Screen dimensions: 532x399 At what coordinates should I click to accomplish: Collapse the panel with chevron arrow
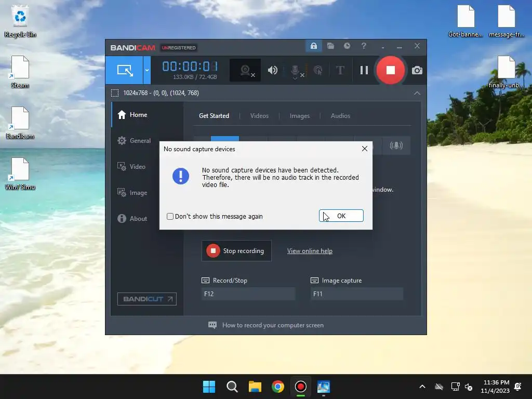(417, 93)
